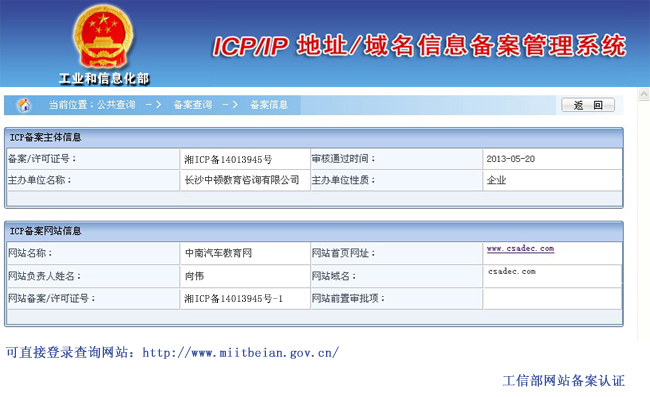This screenshot has height=397, width=650.
Task: Click the person name 向伟
Action: [x=194, y=276]
